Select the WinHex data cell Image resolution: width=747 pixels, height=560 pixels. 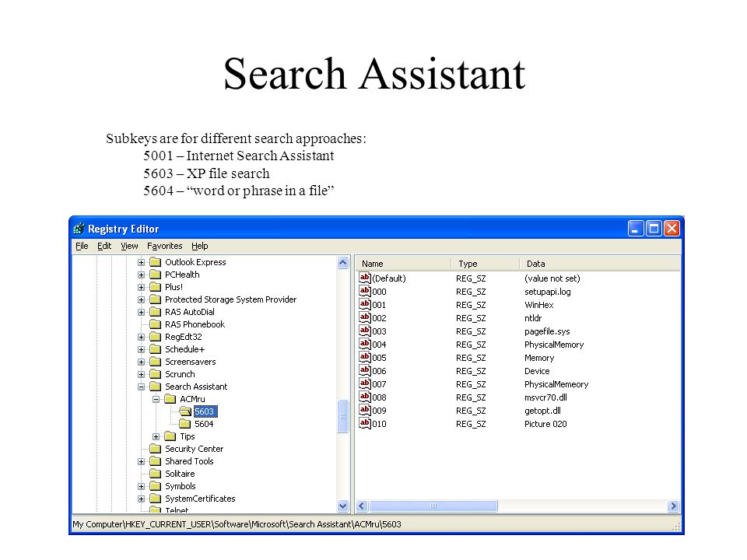point(538,305)
